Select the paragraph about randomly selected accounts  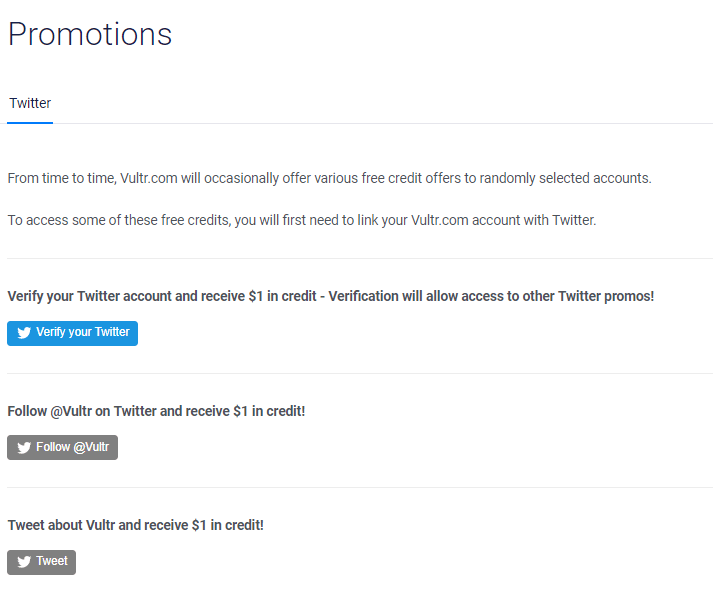pyautogui.click(x=330, y=178)
